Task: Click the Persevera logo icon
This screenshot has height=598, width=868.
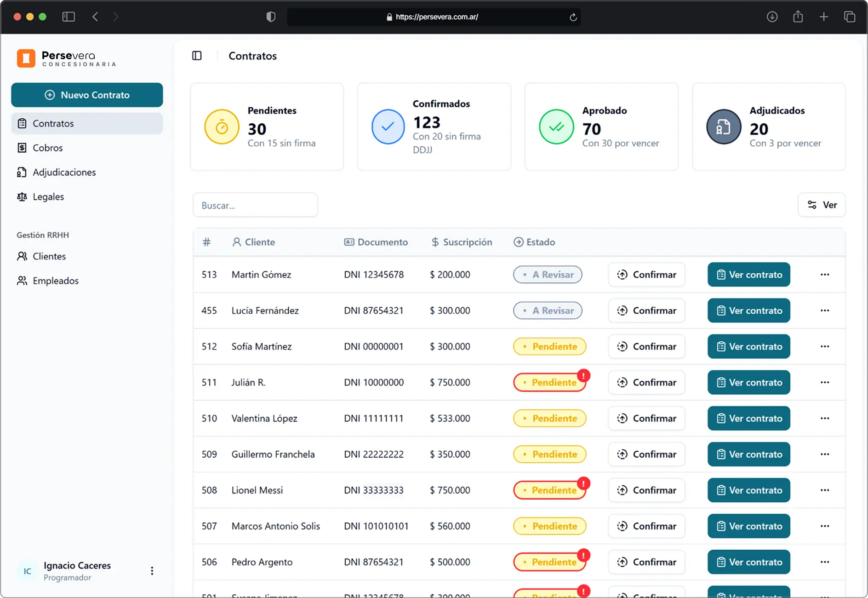Action: [26, 58]
